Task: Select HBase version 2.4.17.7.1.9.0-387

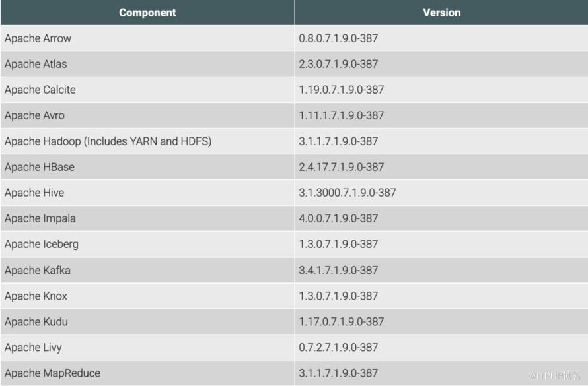Action: pyautogui.click(x=341, y=167)
